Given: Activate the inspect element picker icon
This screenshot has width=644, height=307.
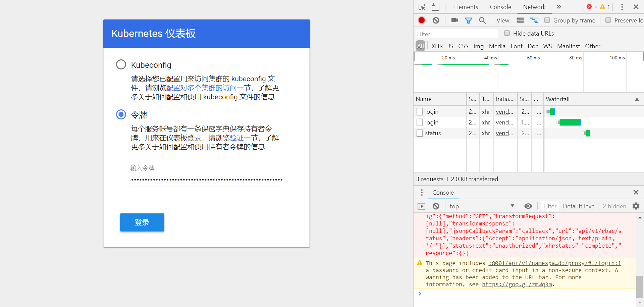Looking at the screenshot, I should click(x=422, y=7).
